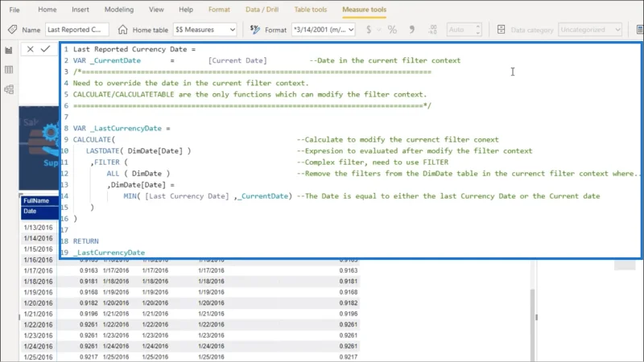Open the date Format dropdown
Viewport: 644px width, 362px height.
[x=324, y=30]
